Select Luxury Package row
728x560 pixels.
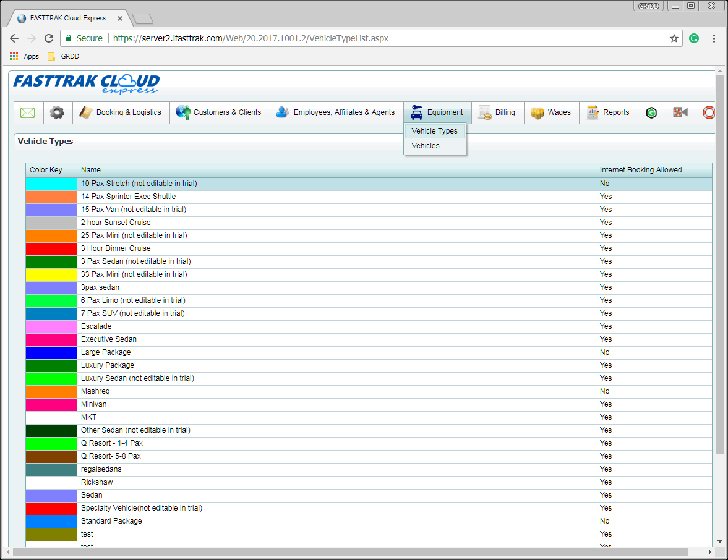[369, 365]
